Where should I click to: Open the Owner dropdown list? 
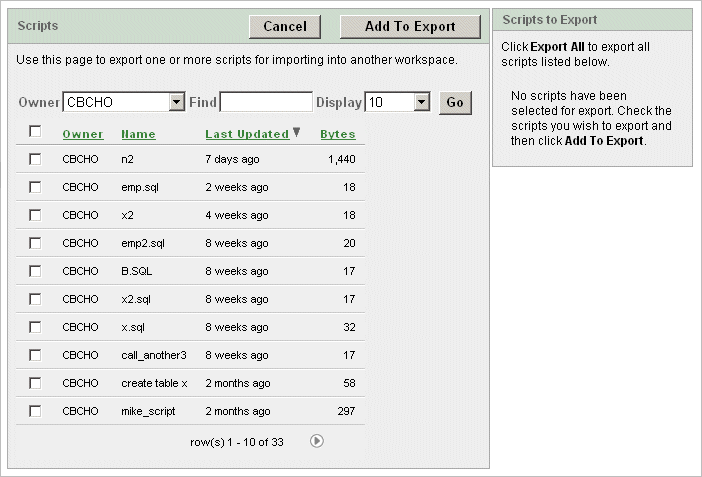[x=177, y=102]
